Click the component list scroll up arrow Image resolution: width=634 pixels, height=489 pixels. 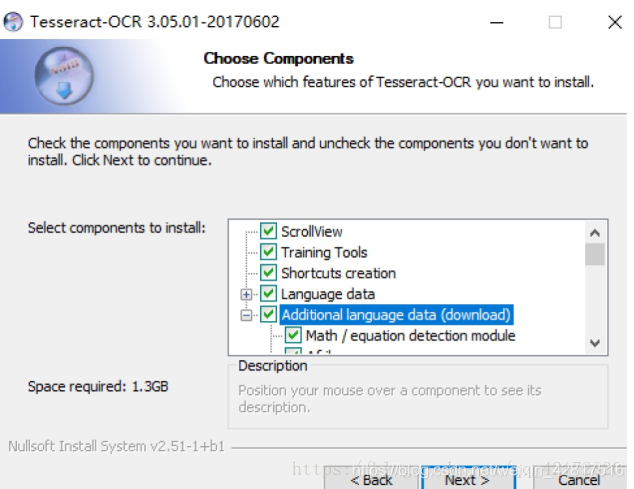tap(595, 233)
